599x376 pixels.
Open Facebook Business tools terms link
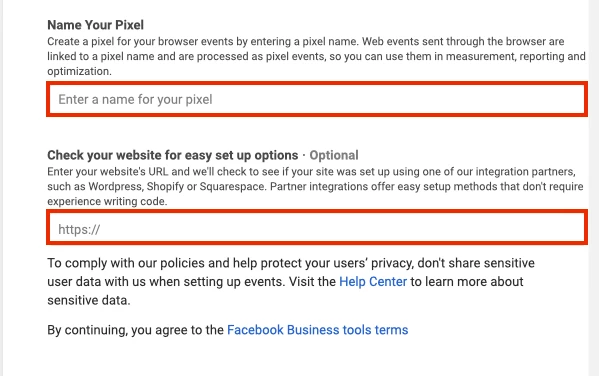click(317, 330)
